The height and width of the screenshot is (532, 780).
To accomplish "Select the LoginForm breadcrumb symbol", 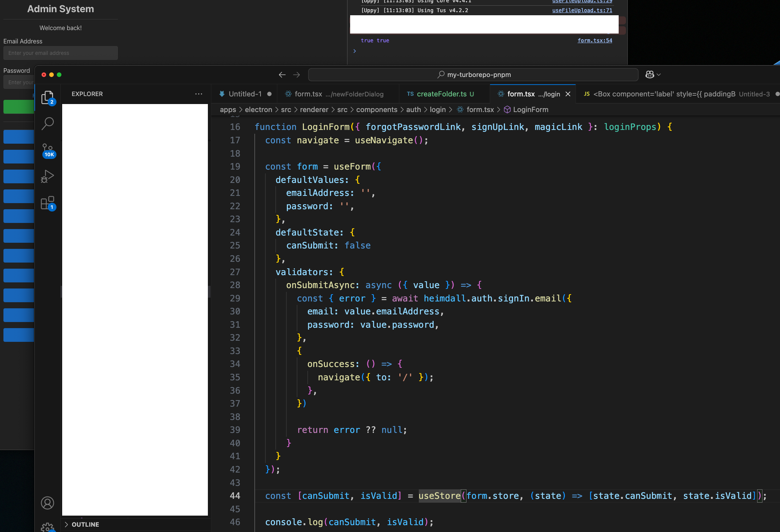I will [x=530, y=110].
